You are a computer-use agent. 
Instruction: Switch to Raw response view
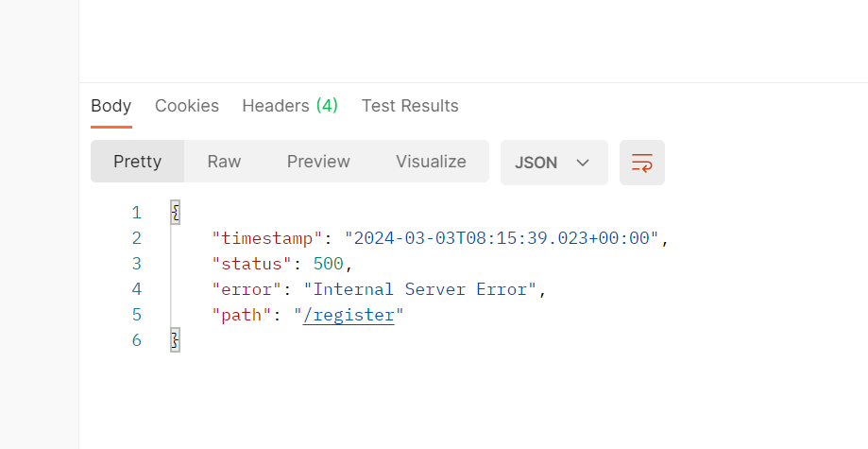(x=225, y=162)
